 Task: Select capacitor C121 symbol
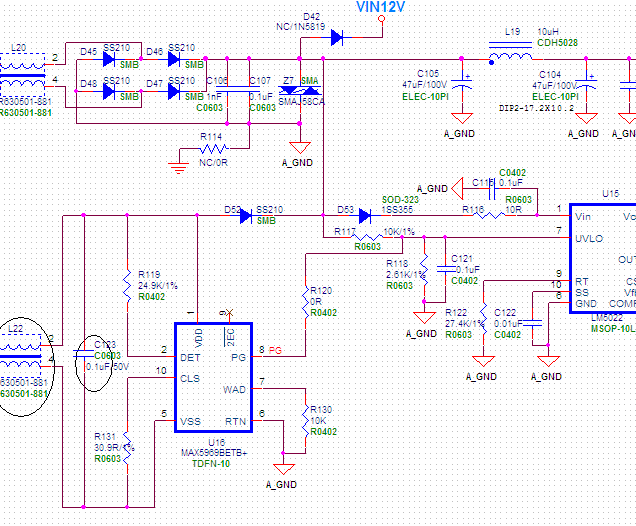[445, 269]
